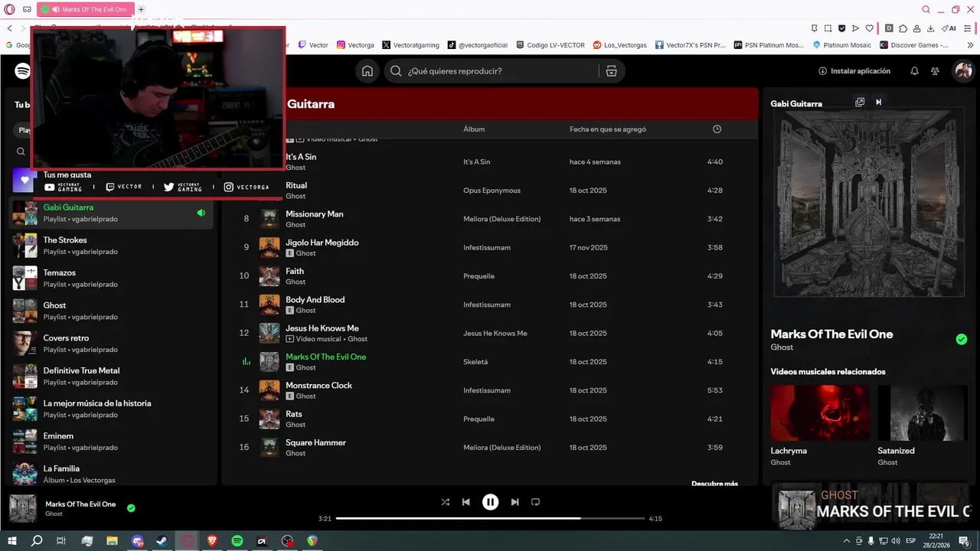980x551 pixels.
Task: Toggle liked check next to Marks Of The Evil One in bottom bar
Action: pyautogui.click(x=131, y=508)
